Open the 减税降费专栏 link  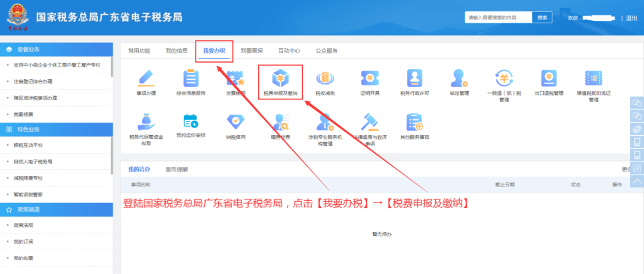click(x=28, y=178)
